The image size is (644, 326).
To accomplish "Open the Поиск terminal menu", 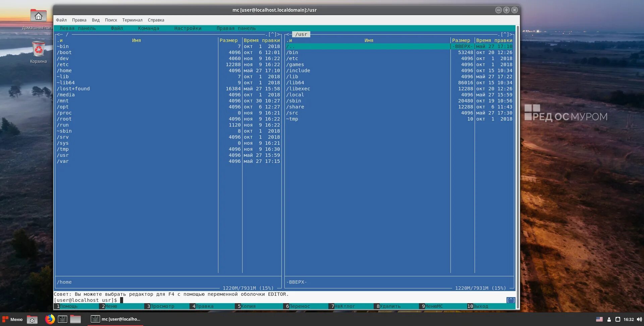I will coord(111,20).
